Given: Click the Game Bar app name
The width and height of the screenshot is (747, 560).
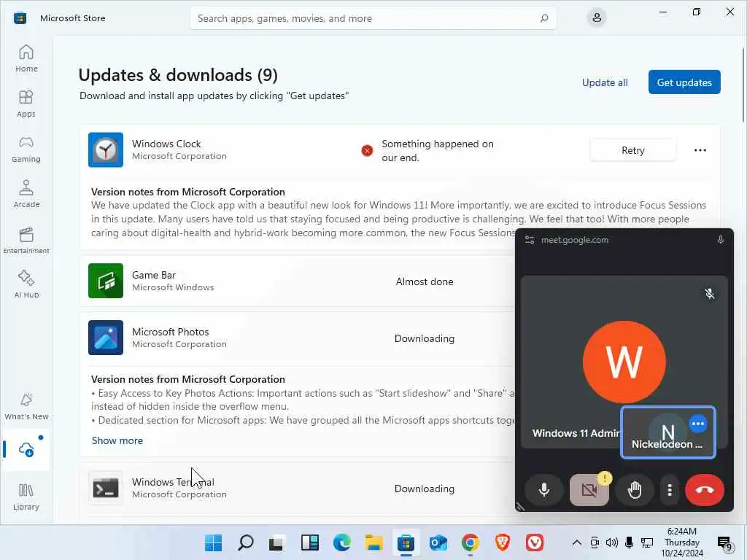Looking at the screenshot, I should tap(154, 275).
